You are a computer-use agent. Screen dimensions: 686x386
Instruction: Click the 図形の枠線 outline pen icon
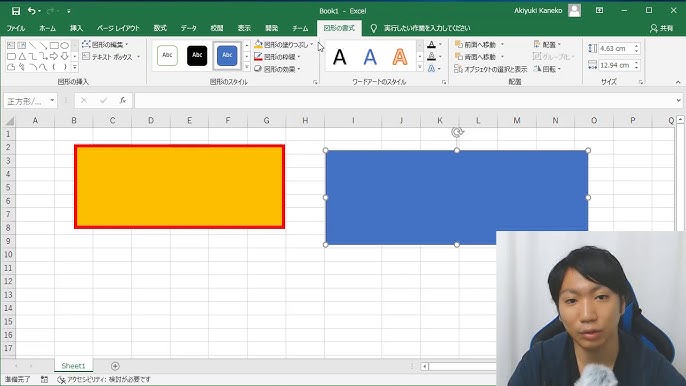click(x=258, y=57)
